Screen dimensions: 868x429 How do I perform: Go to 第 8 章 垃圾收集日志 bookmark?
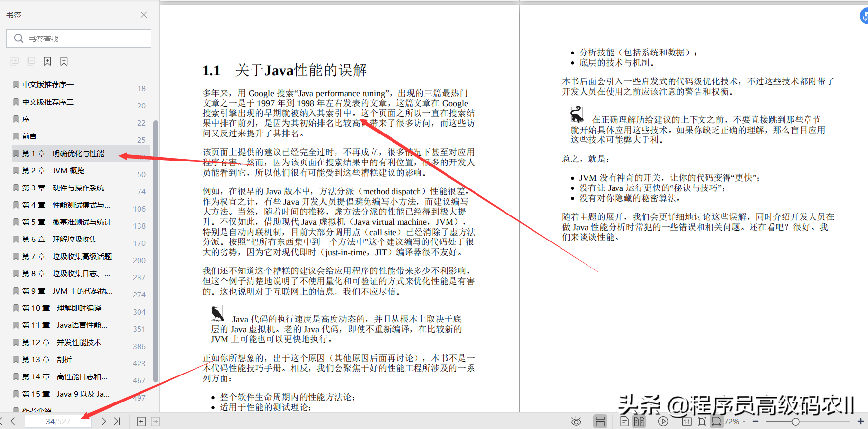coord(66,274)
